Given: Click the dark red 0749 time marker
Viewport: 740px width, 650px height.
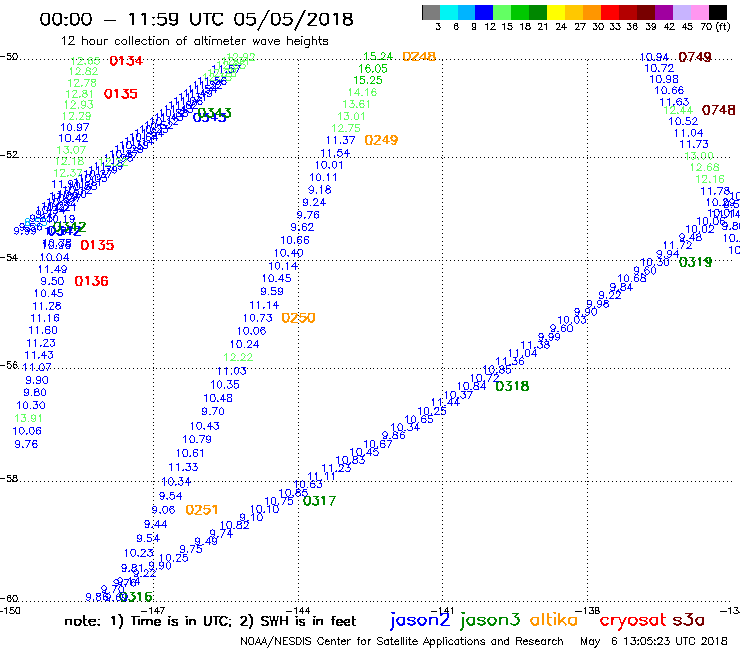Looking at the screenshot, I should [695, 57].
